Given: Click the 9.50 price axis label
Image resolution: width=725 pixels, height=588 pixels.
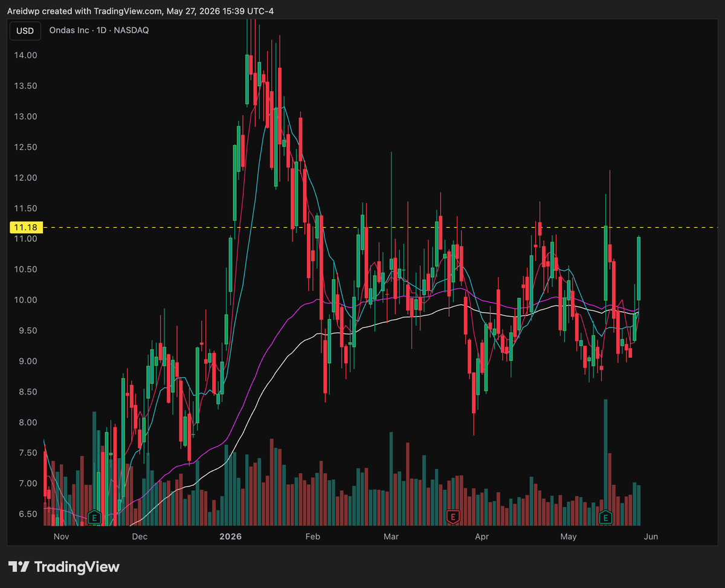Looking at the screenshot, I should [x=27, y=331].
